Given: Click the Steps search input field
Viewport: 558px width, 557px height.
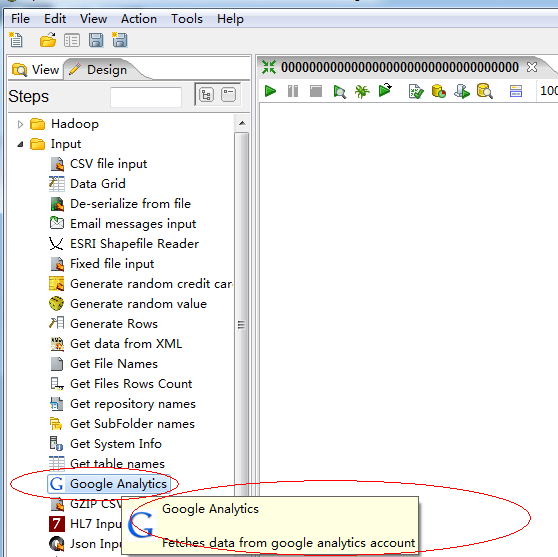Looking at the screenshot, I should tap(146, 96).
